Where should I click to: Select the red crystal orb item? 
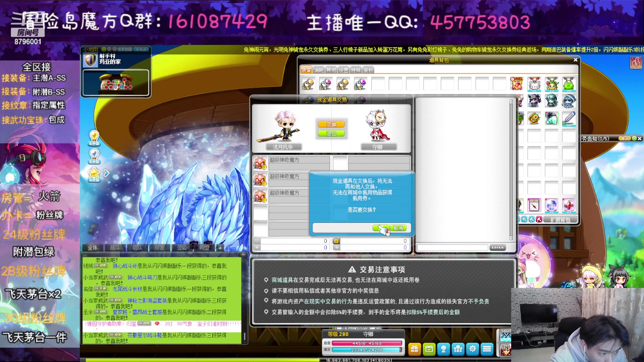pyautogui.click(x=569, y=205)
